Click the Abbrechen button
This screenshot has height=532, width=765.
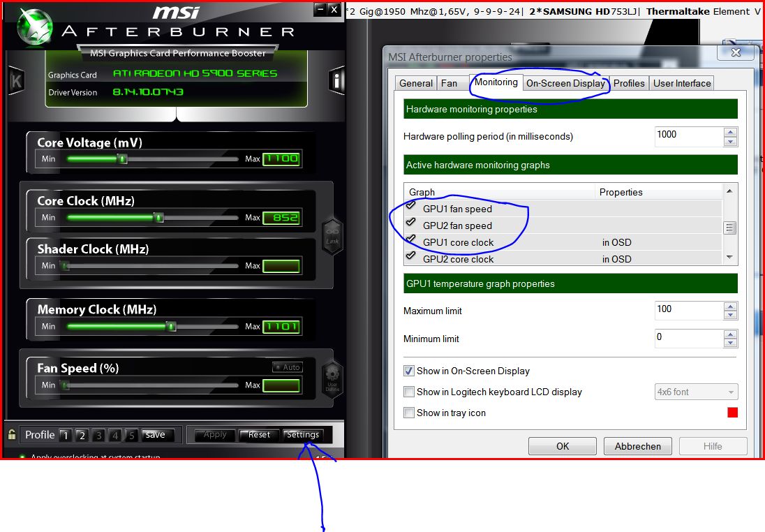point(638,446)
